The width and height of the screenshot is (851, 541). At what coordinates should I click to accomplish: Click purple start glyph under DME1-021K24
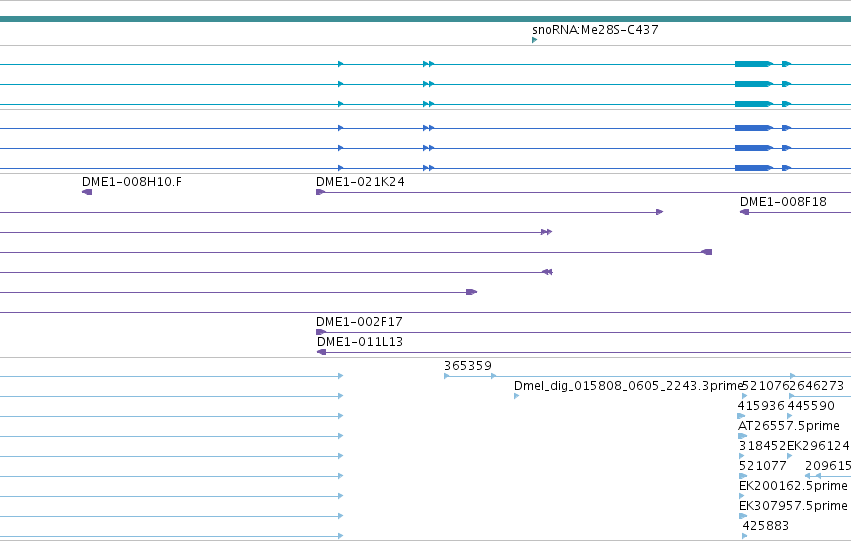[x=320, y=192]
